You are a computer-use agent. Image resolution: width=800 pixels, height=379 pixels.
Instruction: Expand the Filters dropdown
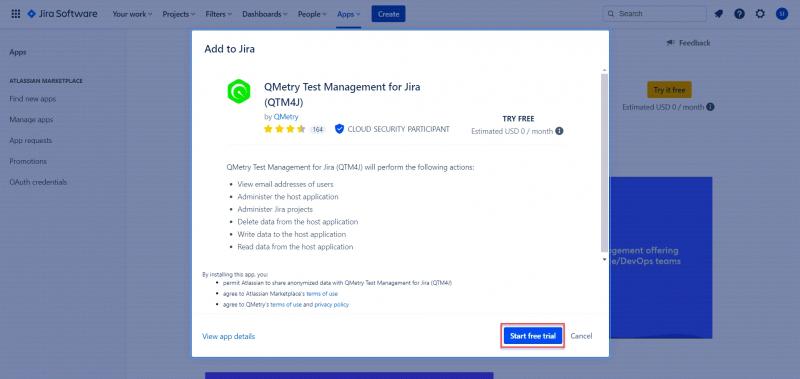(218, 14)
